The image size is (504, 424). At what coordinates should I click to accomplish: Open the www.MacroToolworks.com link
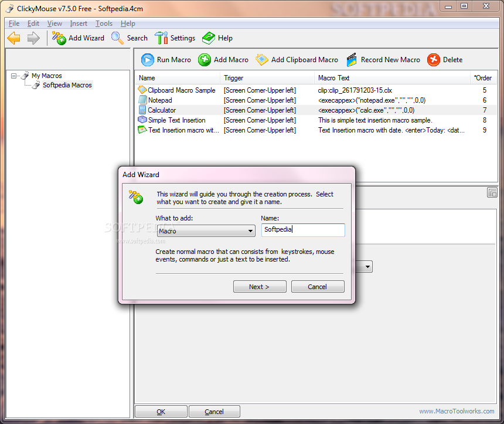click(457, 411)
